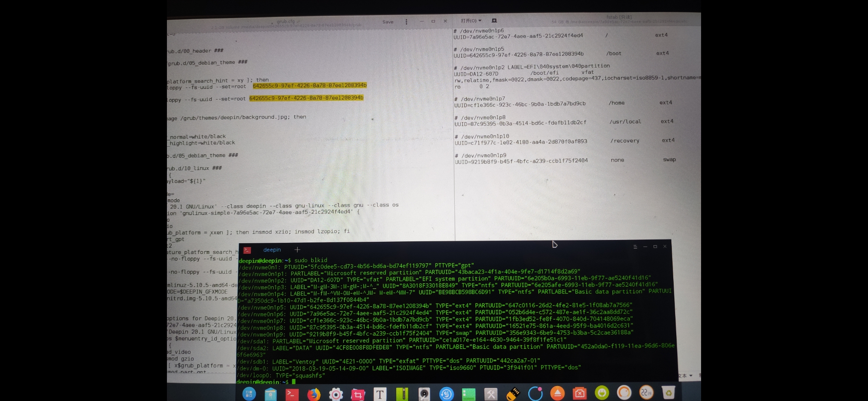Screen dimensions: 868x401
Task: Add a new terminal tab
Action: (297, 250)
